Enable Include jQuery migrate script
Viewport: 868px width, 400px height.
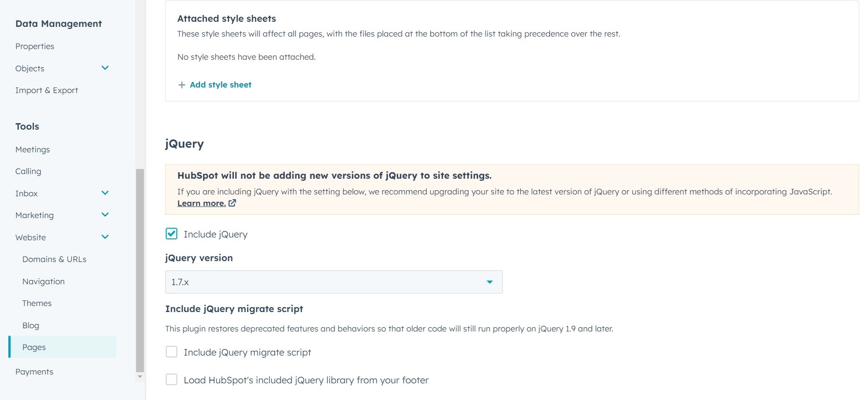(171, 352)
